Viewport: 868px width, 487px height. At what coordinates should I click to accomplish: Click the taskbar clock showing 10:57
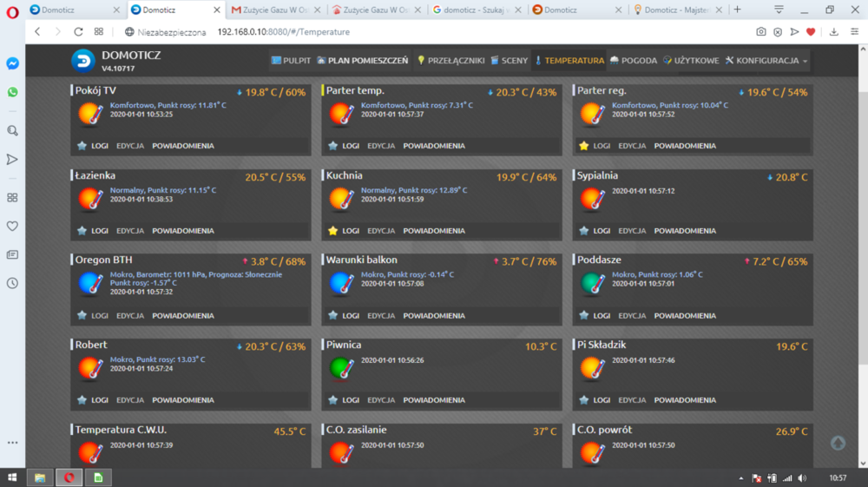[838, 478]
